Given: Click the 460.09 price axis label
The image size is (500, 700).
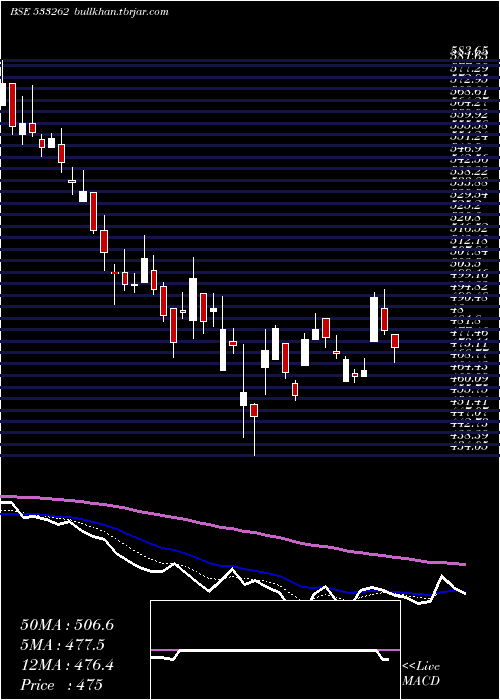Looking at the screenshot, I should coord(469,379).
